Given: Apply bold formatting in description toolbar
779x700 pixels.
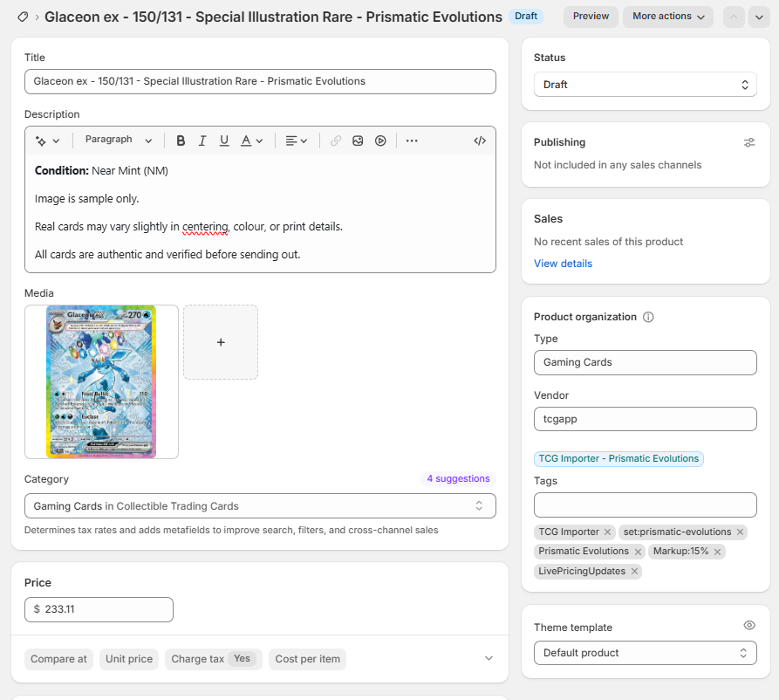Looking at the screenshot, I should tap(181, 141).
